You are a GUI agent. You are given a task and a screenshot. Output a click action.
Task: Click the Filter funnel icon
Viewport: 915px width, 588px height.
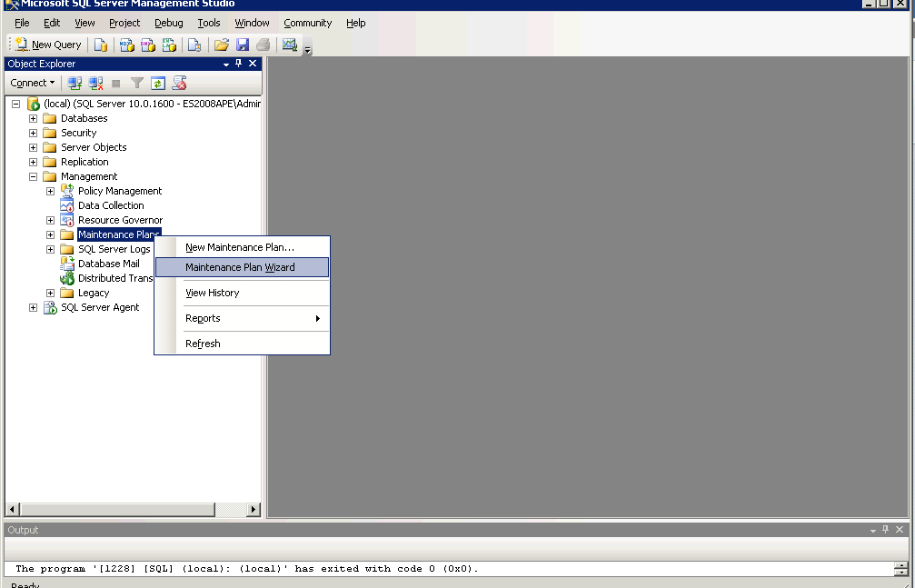tap(136, 84)
